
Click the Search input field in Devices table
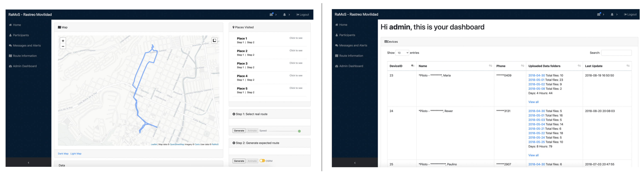coord(616,53)
